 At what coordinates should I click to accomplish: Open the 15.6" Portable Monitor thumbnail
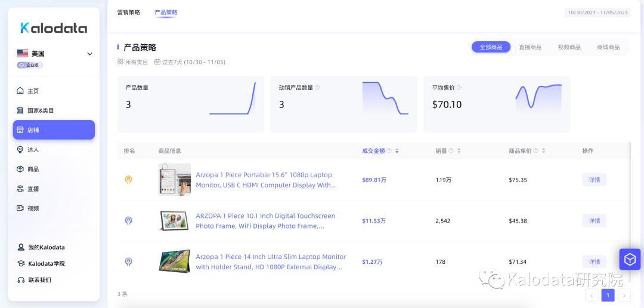tap(175, 180)
